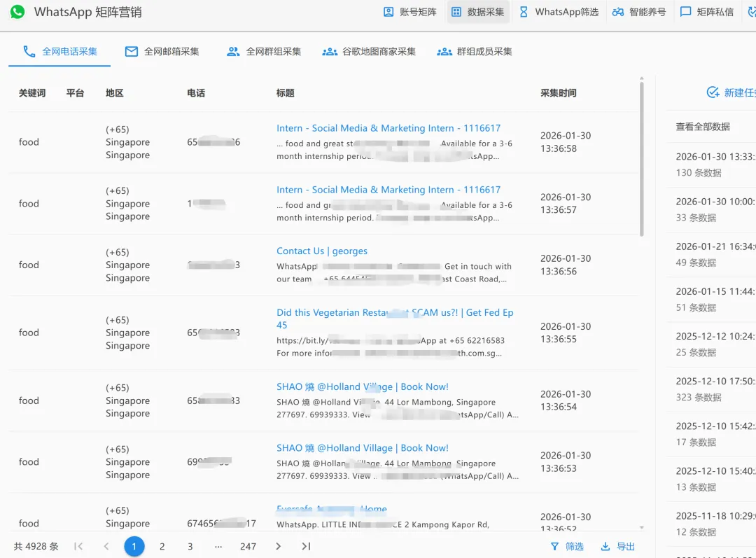Select the 数据采集 menu item
This screenshot has height=558, width=756.
[x=478, y=12]
